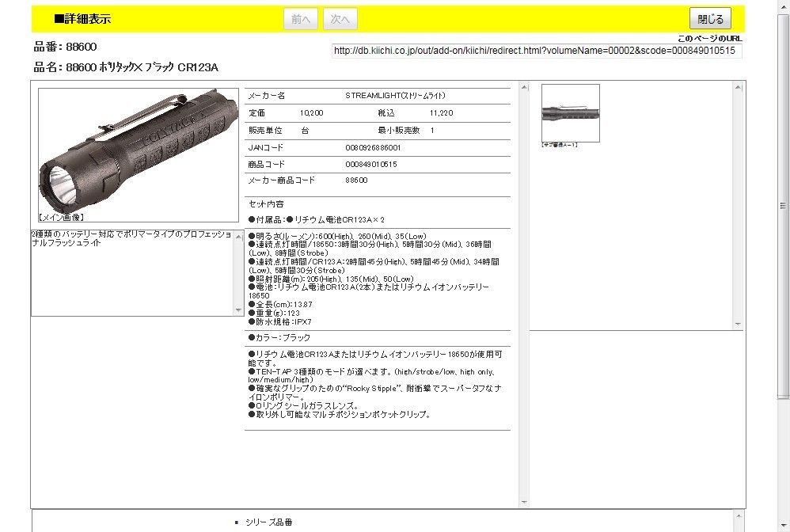Click the Oリングシールガラスレンズ line

(x=304, y=405)
